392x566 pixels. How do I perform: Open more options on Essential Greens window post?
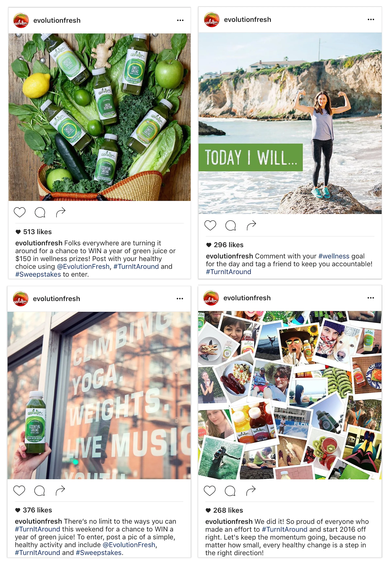(180, 299)
